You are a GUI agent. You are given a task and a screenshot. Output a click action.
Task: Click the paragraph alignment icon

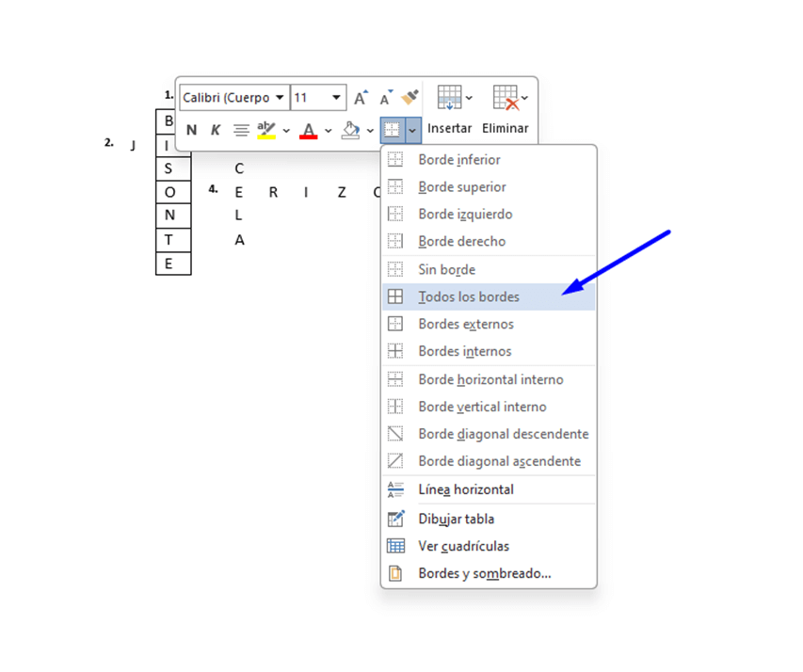click(x=241, y=130)
